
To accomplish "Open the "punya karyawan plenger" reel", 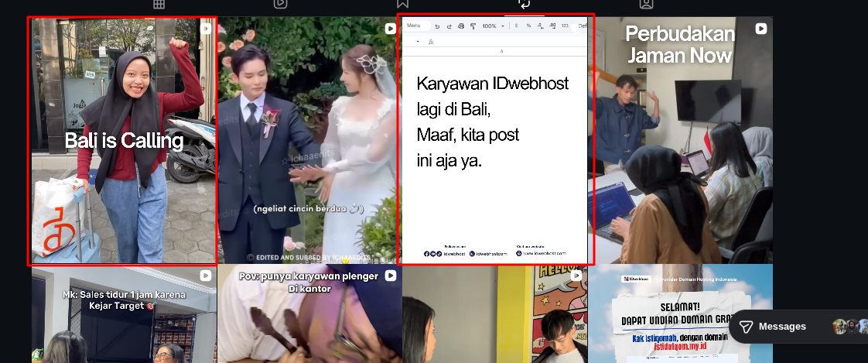I will [x=309, y=313].
